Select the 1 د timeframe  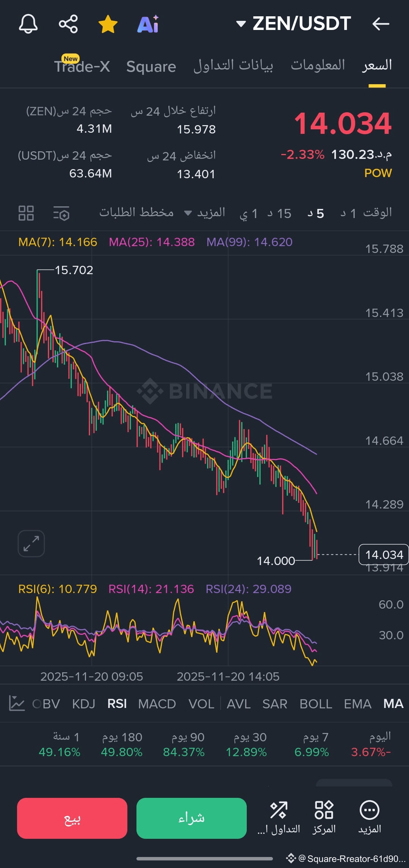[x=348, y=213]
